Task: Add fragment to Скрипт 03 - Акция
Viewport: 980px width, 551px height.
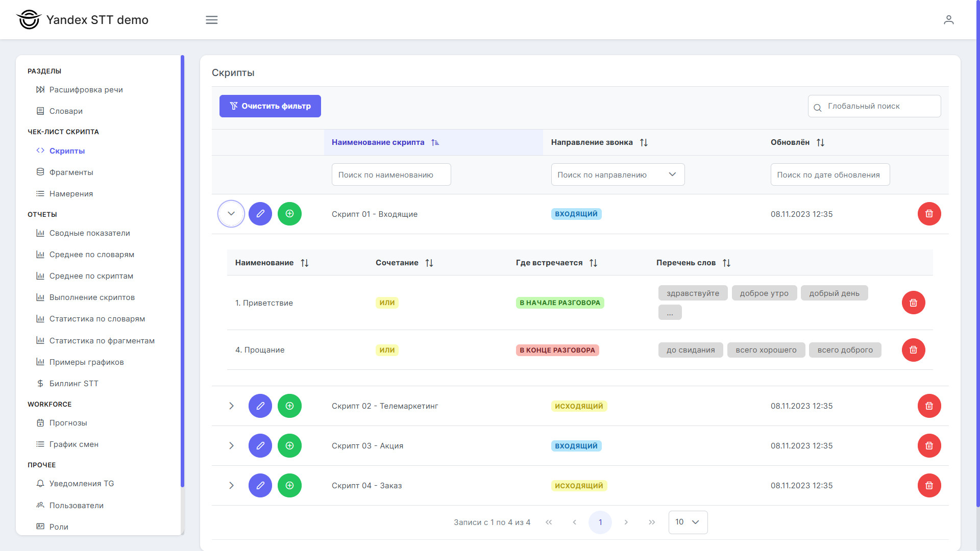Action: click(289, 446)
